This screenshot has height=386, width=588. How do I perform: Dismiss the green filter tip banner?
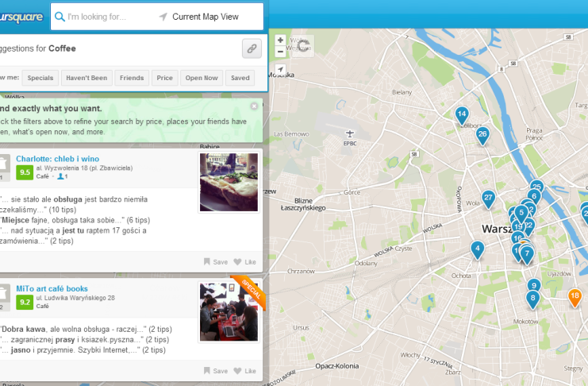(x=254, y=106)
